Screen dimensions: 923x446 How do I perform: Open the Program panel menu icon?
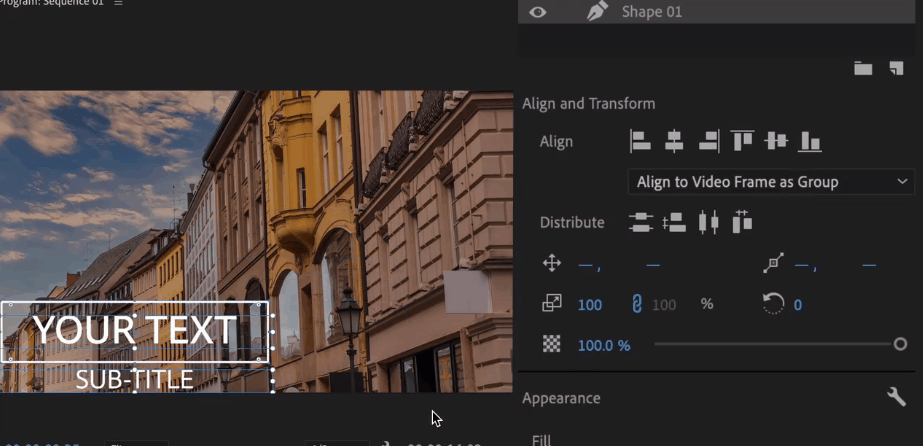118,3
